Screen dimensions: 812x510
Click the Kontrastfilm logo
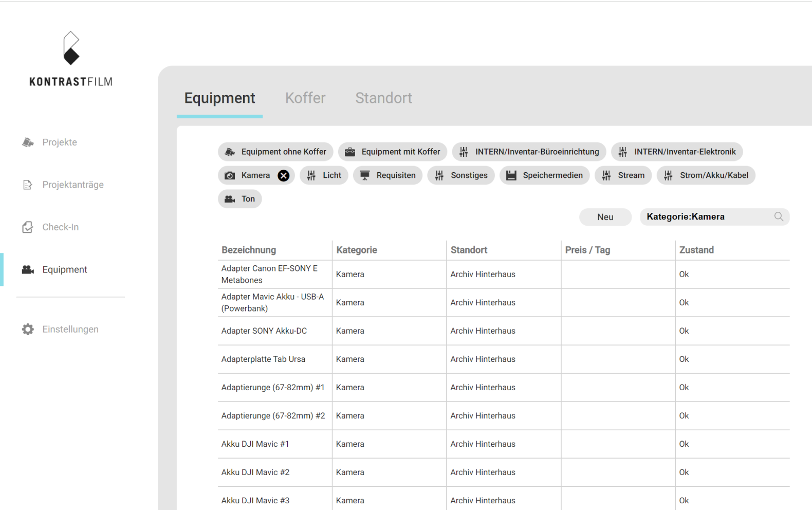tap(71, 59)
